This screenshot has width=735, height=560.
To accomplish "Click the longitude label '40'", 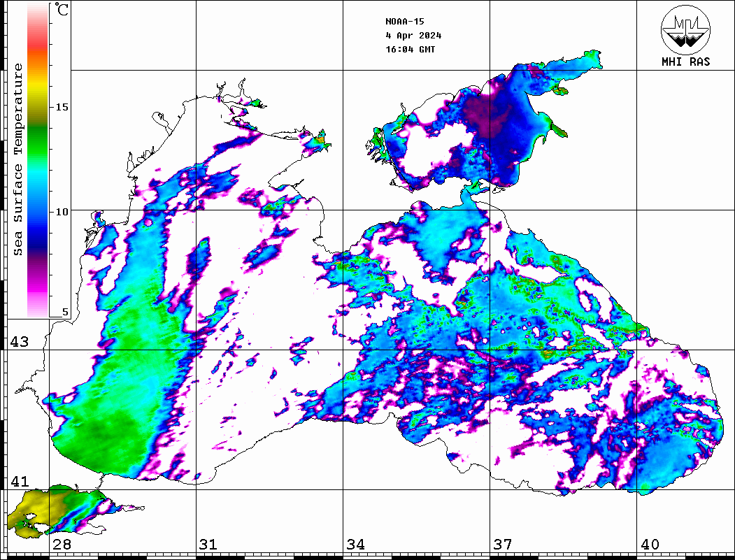I will [x=650, y=545].
